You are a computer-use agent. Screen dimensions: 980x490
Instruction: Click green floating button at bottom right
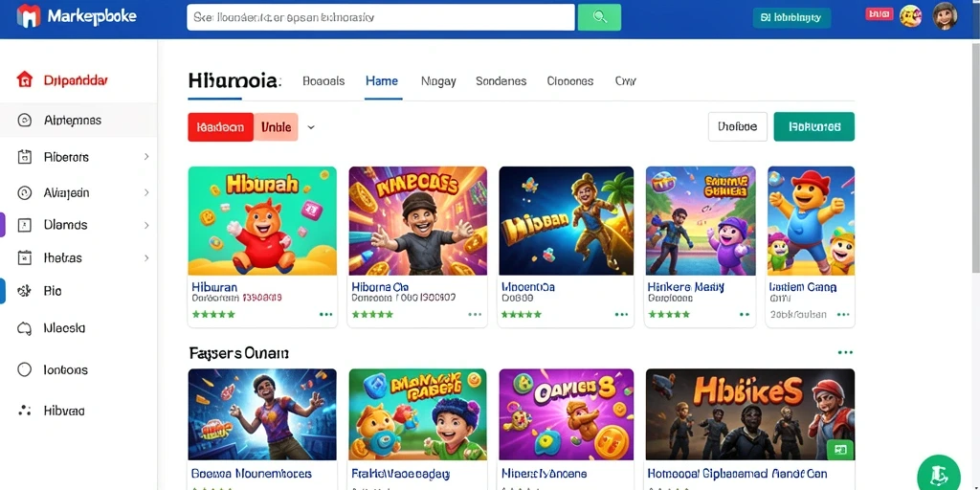(939, 473)
